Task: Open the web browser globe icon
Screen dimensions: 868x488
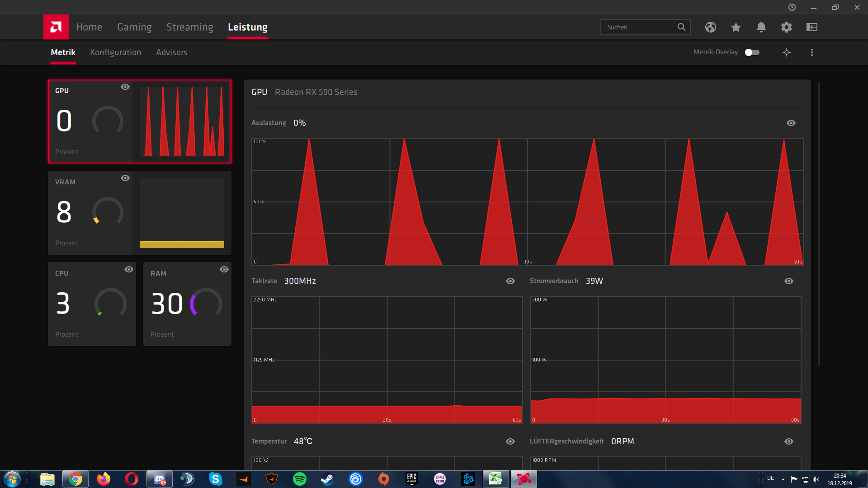Action: click(710, 27)
